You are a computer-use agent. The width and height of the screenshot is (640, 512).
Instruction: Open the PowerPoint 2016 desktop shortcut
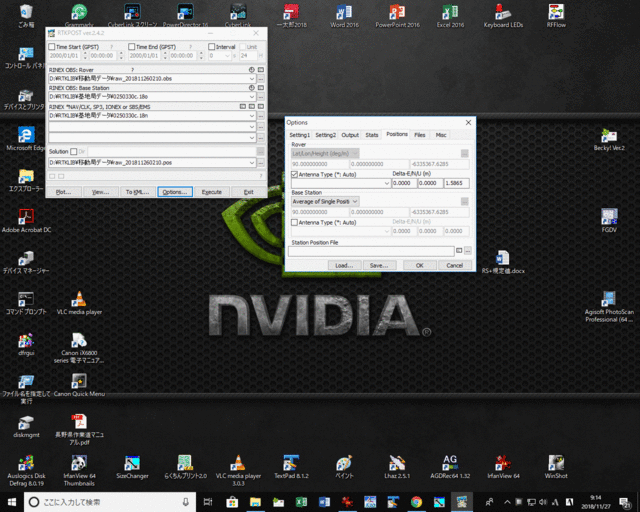(397, 15)
